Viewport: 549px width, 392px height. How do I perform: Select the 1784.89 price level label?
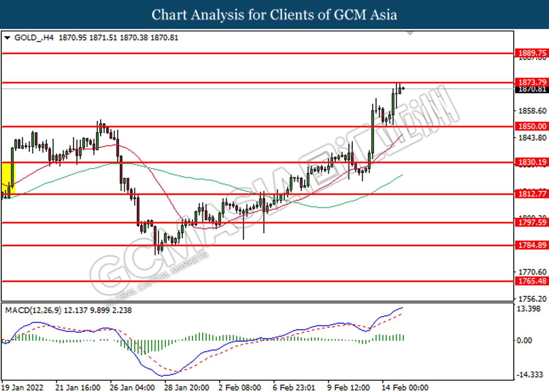(x=532, y=245)
